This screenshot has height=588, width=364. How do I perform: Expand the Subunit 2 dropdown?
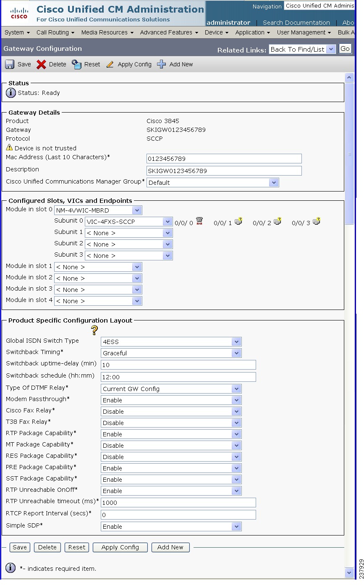tap(168, 244)
